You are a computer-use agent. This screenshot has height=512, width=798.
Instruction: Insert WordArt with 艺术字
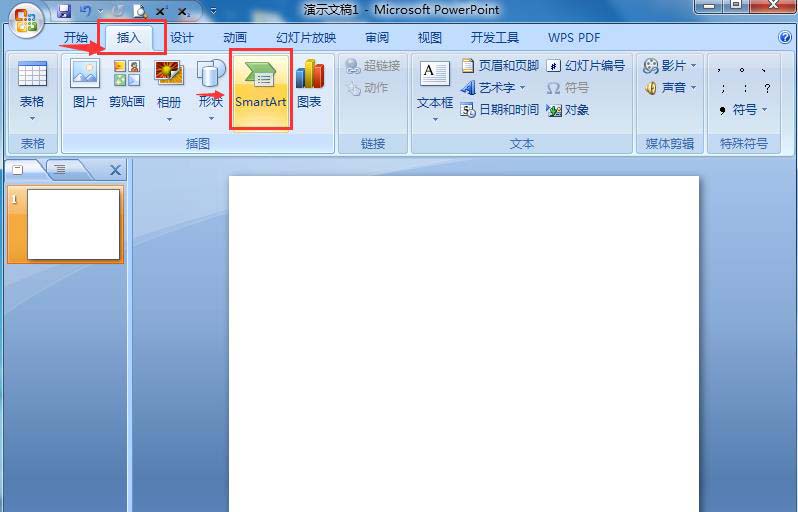(489, 88)
